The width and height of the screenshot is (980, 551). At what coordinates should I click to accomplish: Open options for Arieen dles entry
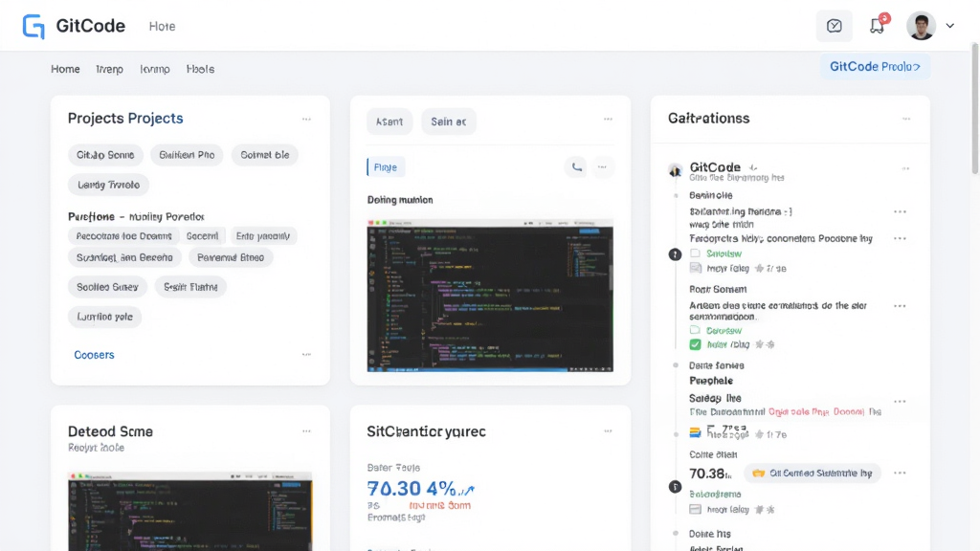click(x=900, y=306)
